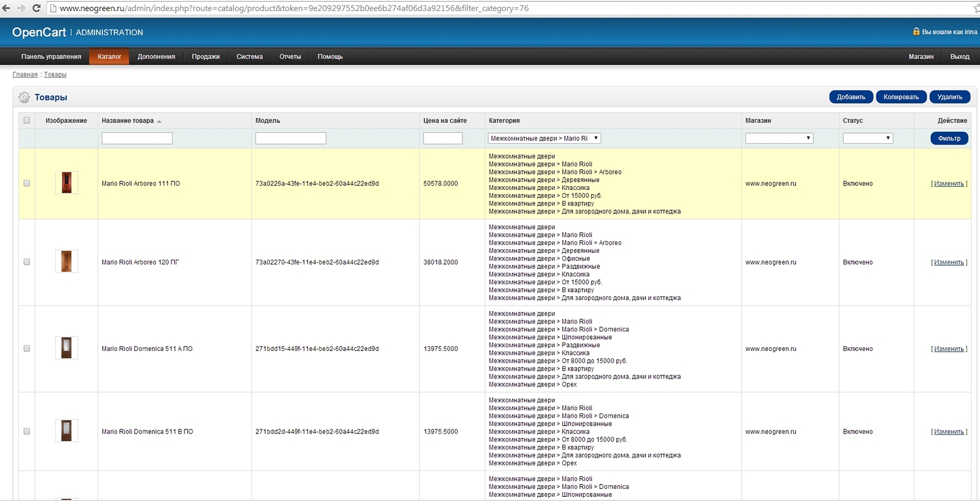This screenshot has height=501, width=980.
Task: Click model 73a02270-43fe-11e4-beb2-60a44c22ed9d
Action: tap(317, 262)
